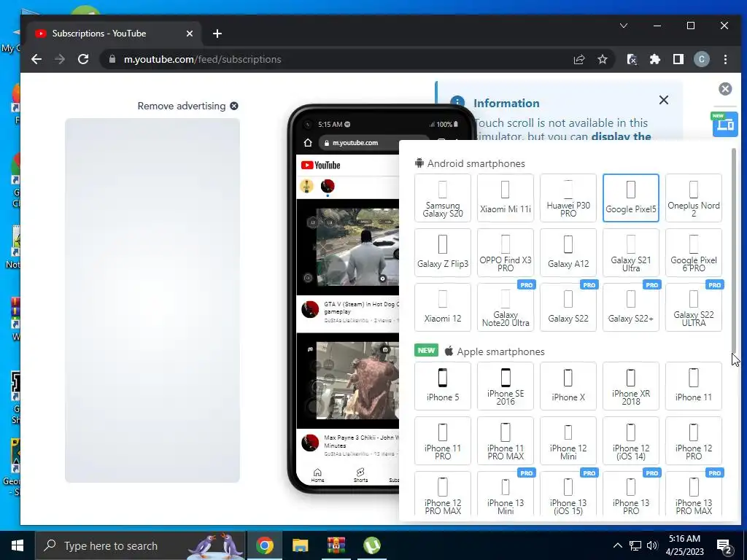Choose the Galaxy S21 Ultra device
This screenshot has width=747, height=560.
(x=631, y=253)
